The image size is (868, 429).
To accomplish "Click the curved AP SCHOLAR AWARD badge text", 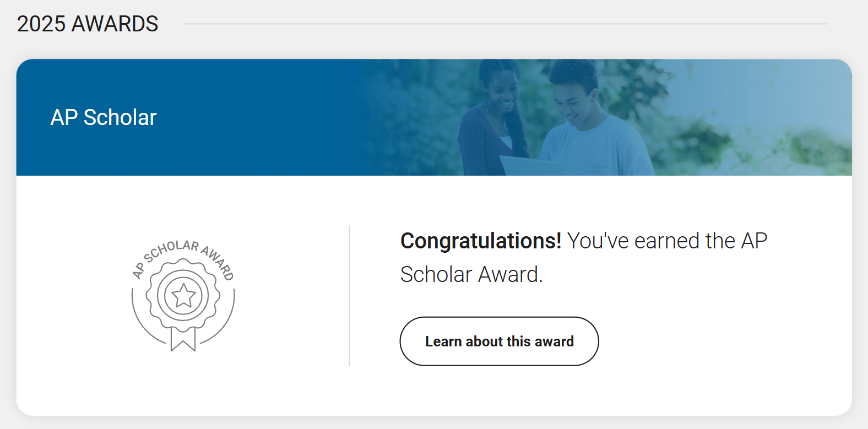I will 172,247.
